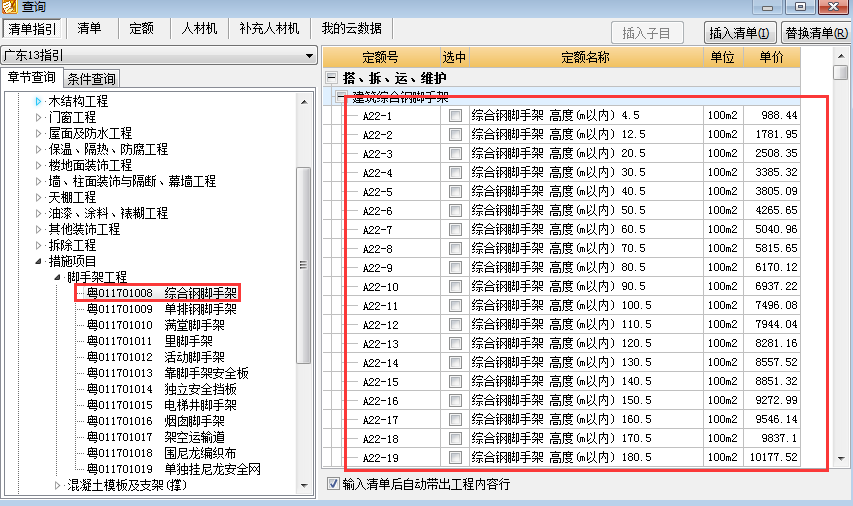Click the price cell 10177.52

(772, 458)
